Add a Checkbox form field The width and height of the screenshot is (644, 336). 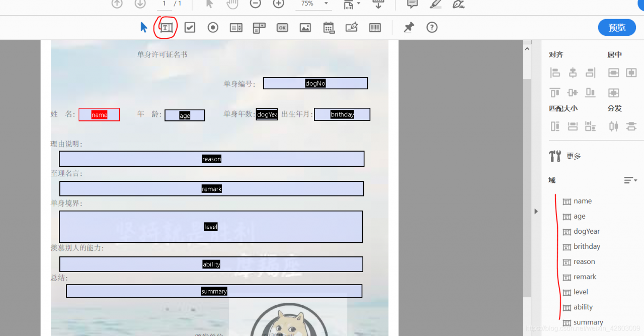pyautogui.click(x=190, y=27)
